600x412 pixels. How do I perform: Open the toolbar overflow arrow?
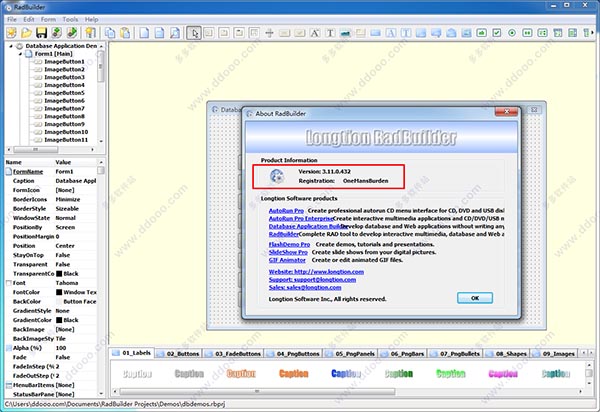coord(592,33)
